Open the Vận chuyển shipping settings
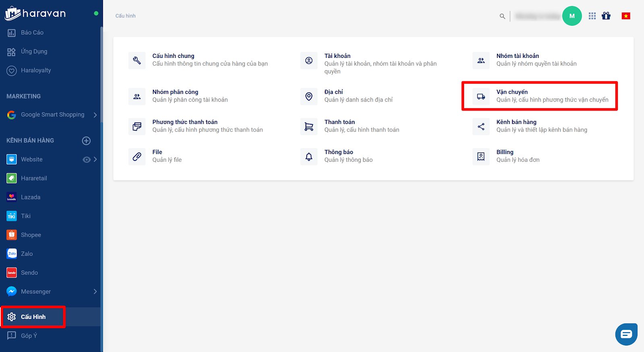This screenshot has height=352, width=644. point(541,96)
